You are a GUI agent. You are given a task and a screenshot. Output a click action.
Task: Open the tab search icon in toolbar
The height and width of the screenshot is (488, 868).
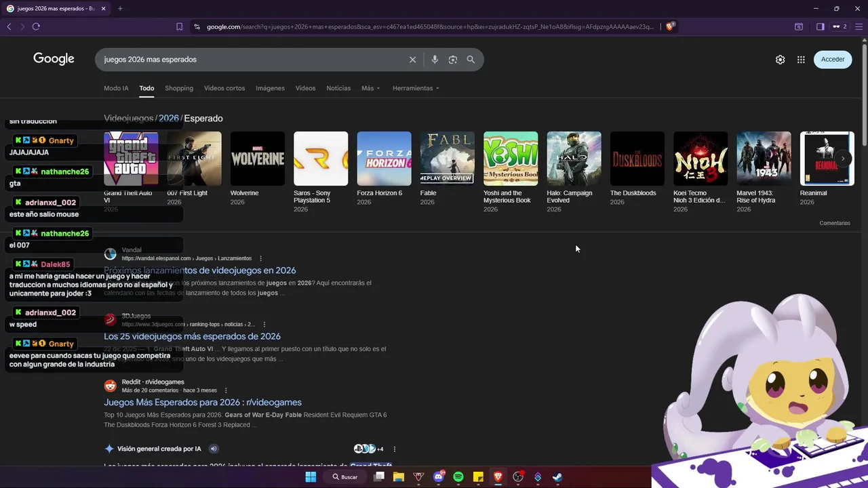pyautogui.click(x=799, y=26)
